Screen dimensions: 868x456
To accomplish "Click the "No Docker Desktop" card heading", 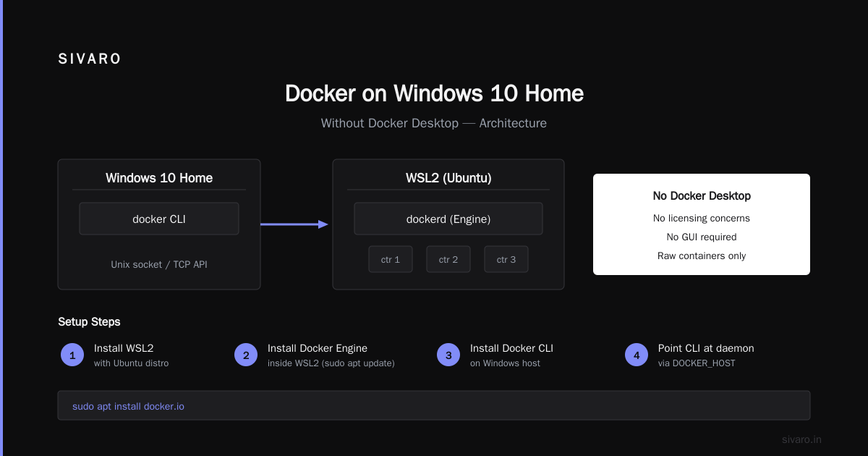I will pos(702,196).
